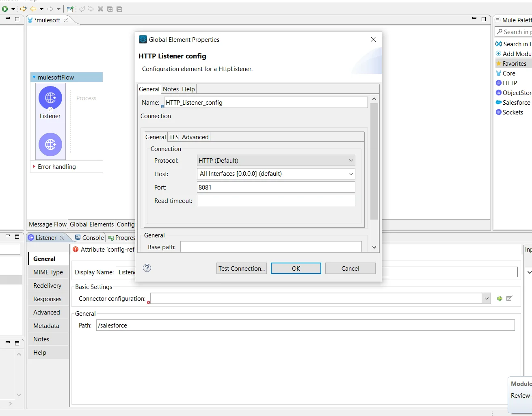Open the Connector configuration dropdown
The width and height of the screenshot is (532, 416).
click(487, 298)
